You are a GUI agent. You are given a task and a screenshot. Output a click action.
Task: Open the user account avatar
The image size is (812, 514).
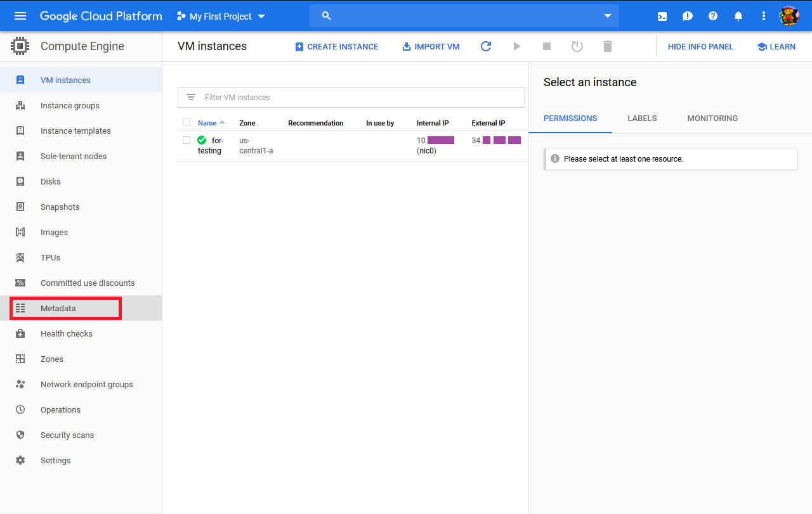click(x=789, y=16)
